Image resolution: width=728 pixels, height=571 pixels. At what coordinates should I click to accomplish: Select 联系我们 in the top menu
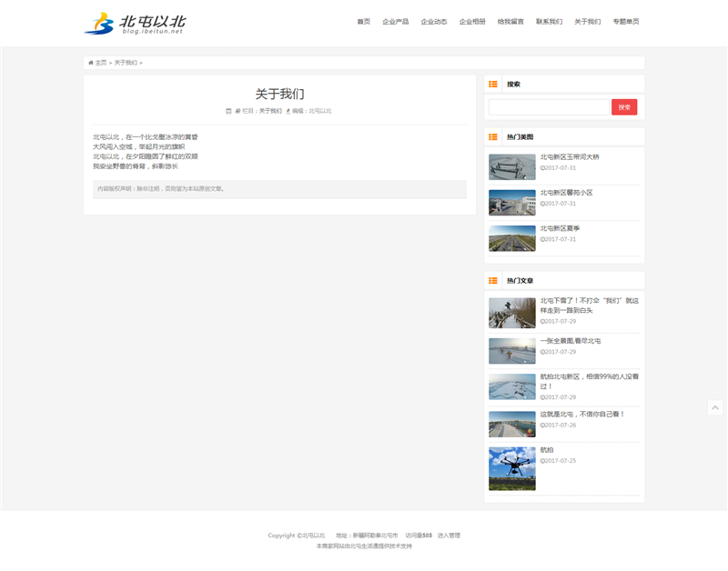point(549,22)
